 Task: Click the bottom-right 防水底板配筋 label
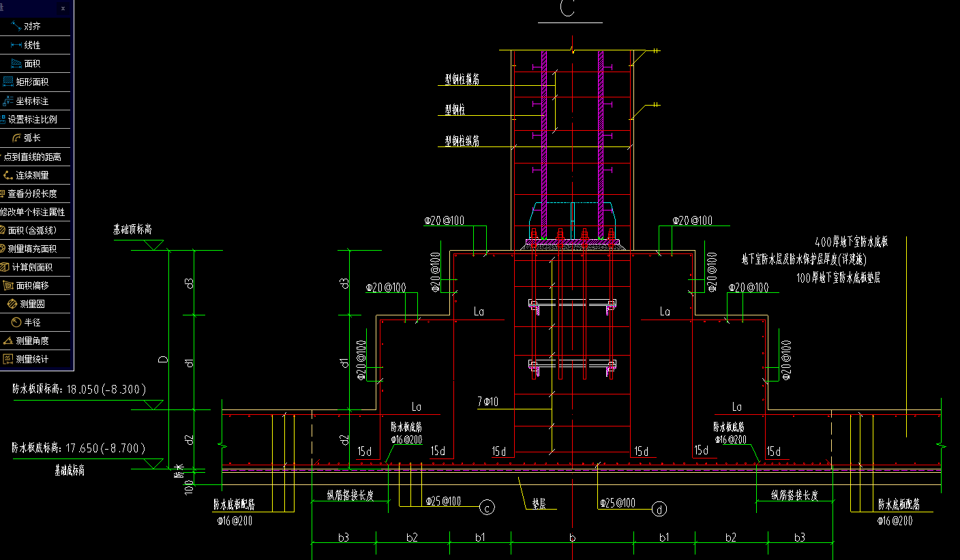899,505
